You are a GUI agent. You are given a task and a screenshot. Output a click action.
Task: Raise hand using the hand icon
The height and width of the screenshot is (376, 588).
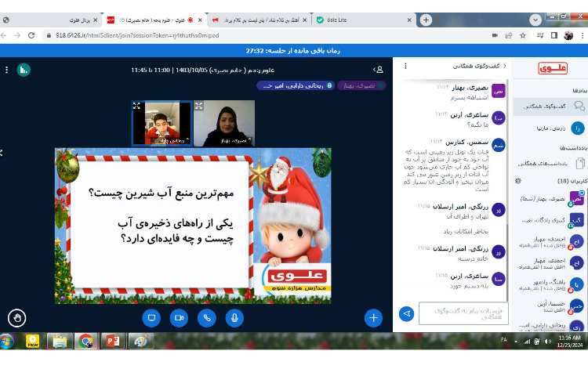[17, 318]
